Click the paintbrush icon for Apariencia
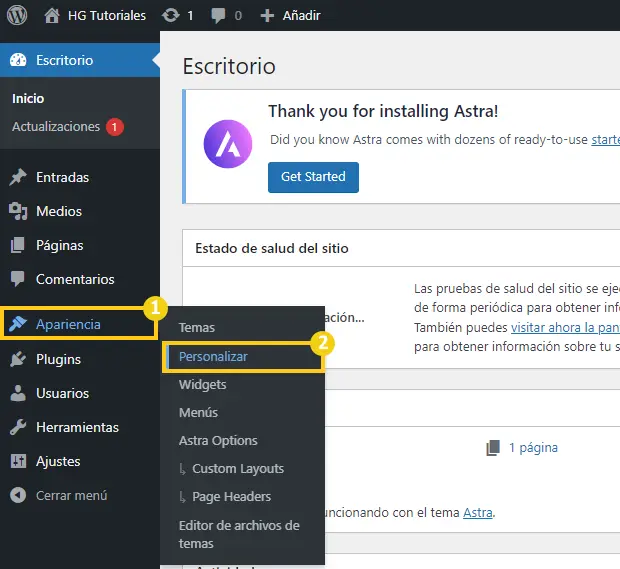The width and height of the screenshot is (620, 569). (x=18, y=324)
